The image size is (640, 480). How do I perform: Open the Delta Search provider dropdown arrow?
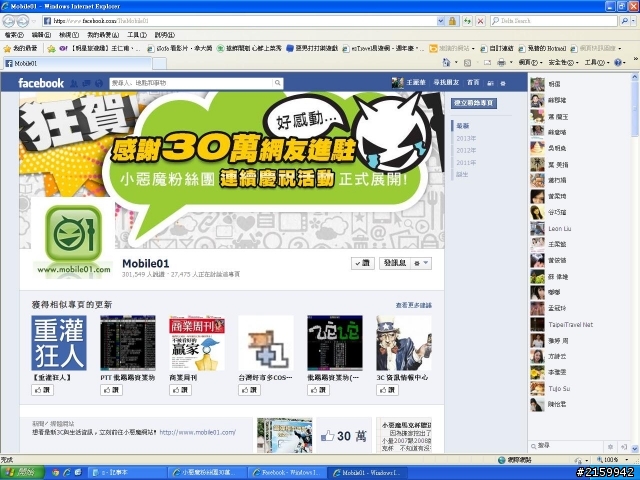click(633, 21)
